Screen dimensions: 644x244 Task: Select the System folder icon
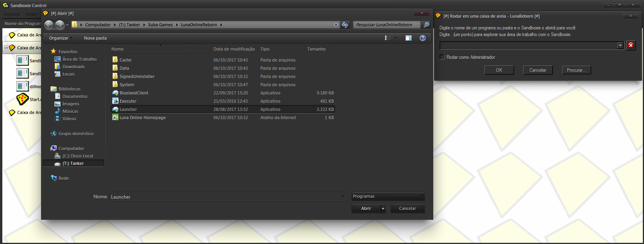(x=115, y=85)
